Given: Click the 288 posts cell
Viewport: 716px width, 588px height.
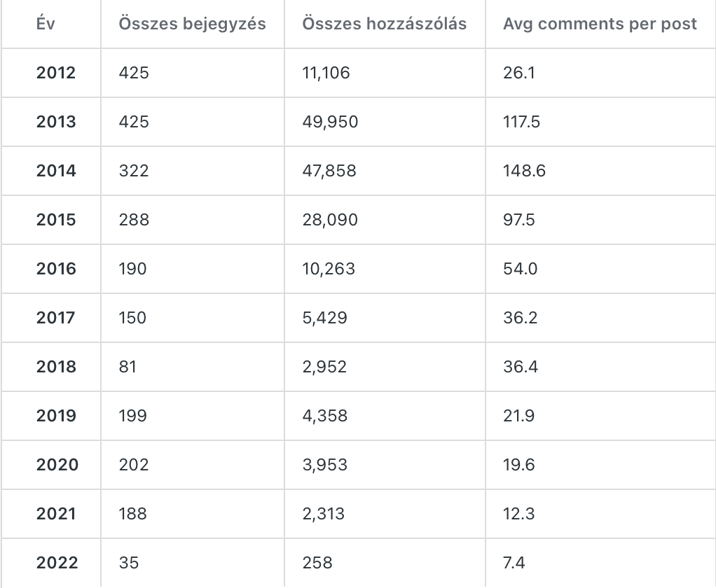Looking at the screenshot, I should pos(134,220).
